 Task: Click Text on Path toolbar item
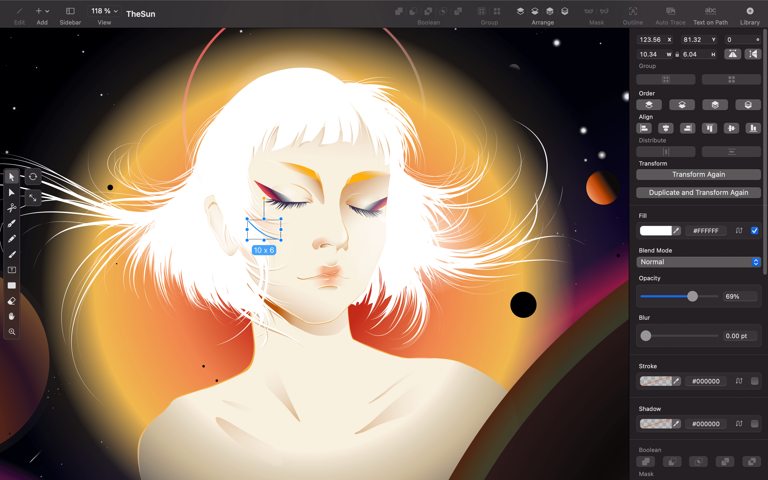710,15
